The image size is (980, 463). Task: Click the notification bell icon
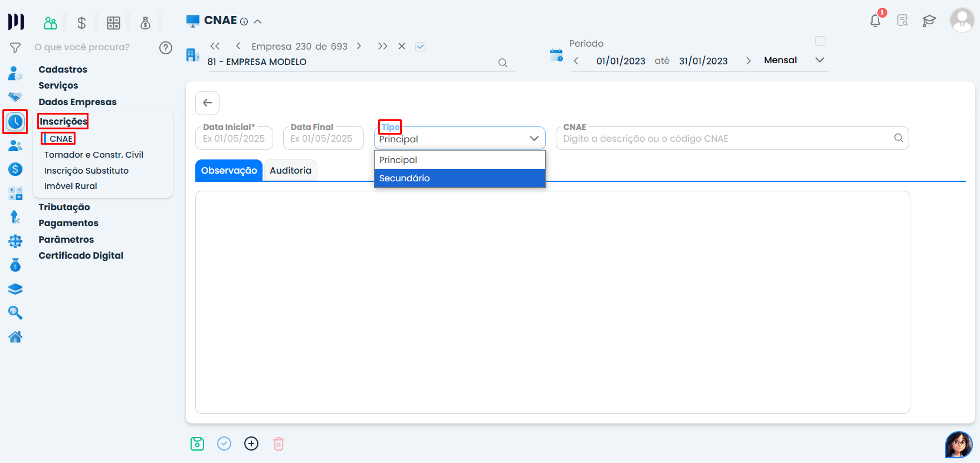[x=875, y=21]
